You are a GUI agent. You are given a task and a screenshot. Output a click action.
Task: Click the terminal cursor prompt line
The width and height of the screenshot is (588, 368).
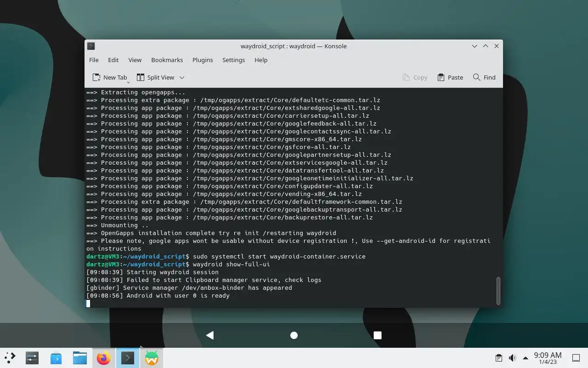pos(88,304)
